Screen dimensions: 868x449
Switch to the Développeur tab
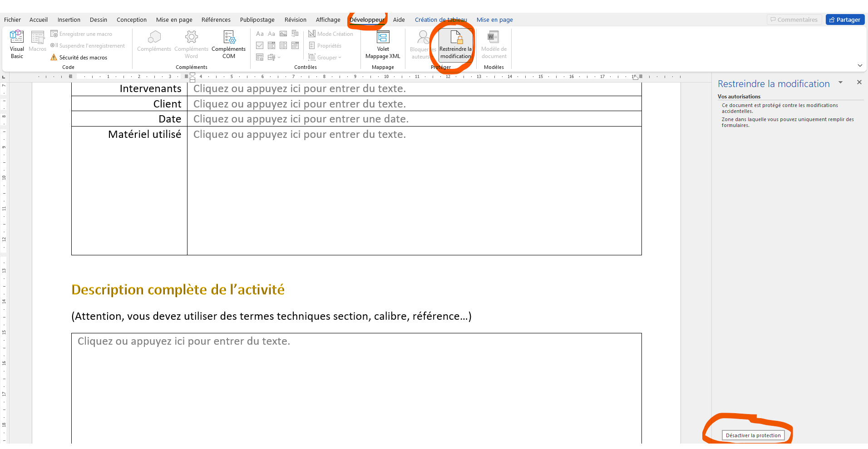tap(367, 20)
